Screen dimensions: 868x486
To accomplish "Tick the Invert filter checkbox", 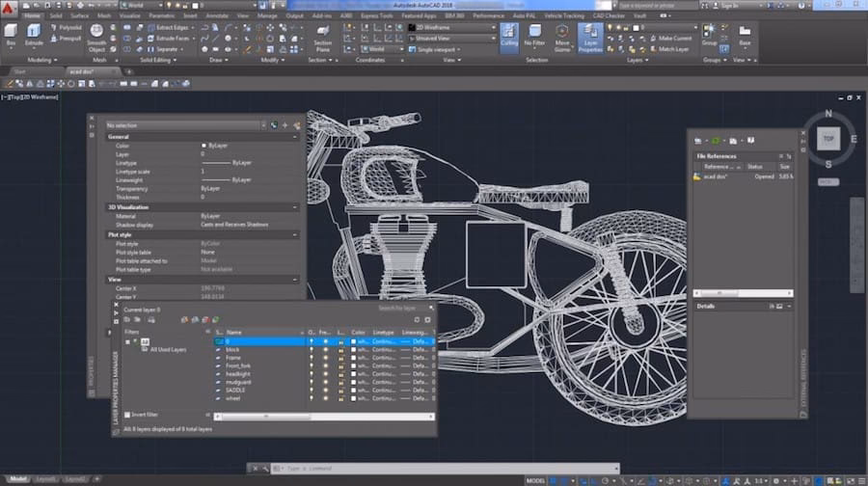I will pos(128,415).
